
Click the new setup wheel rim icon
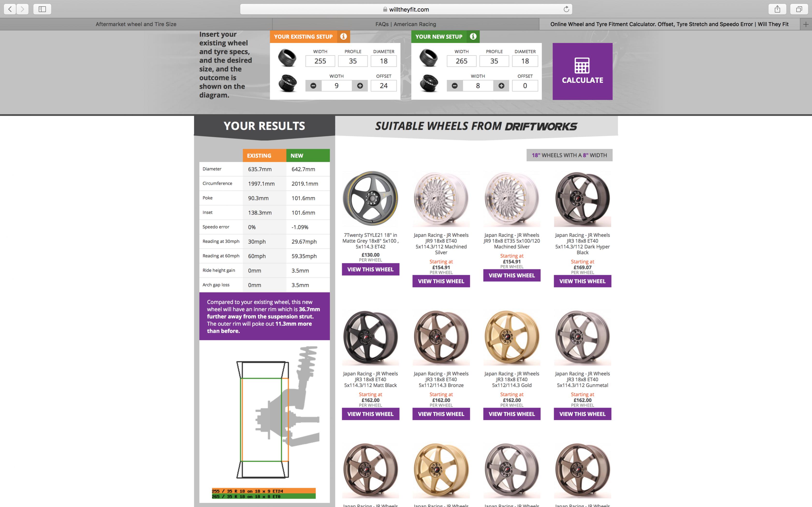tap(429, 83)
